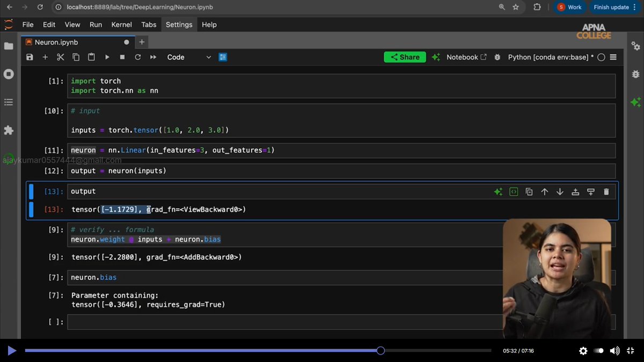Viewport: 644px width, 362px height.
Task: Click the kernel status circle indicator
Action: [601, 57]
